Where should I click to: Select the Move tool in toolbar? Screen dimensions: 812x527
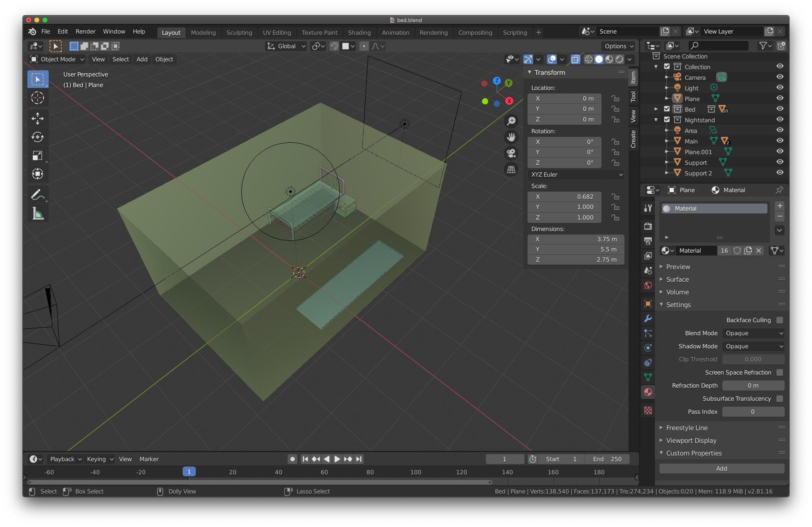pyautogui.click(x=38, y=118)
